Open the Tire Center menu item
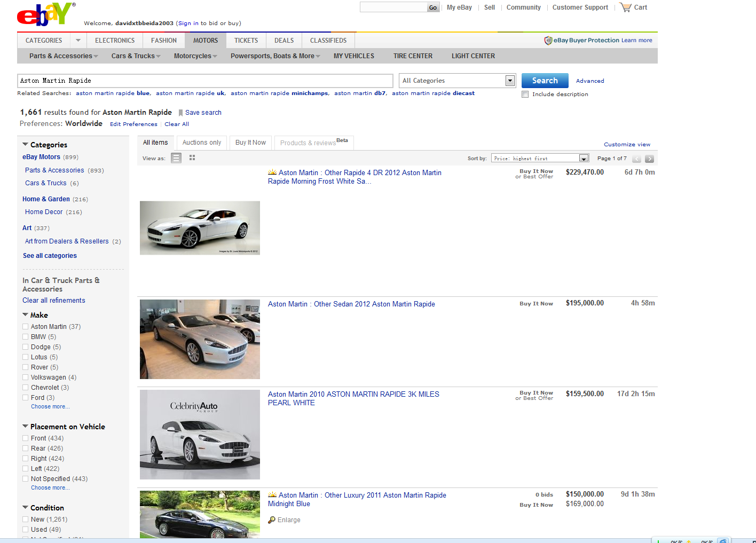756x543 pixels. click(x=413, y=56)
